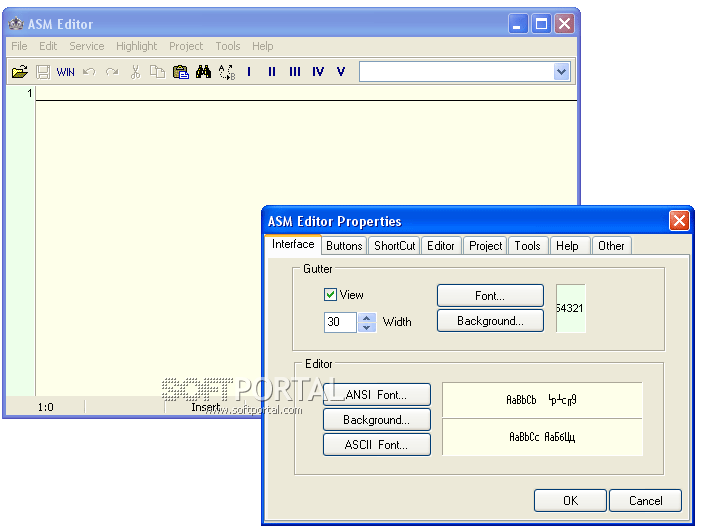Click the ANSI Font... button
701x531 pixels.
(x=376, y=394)
